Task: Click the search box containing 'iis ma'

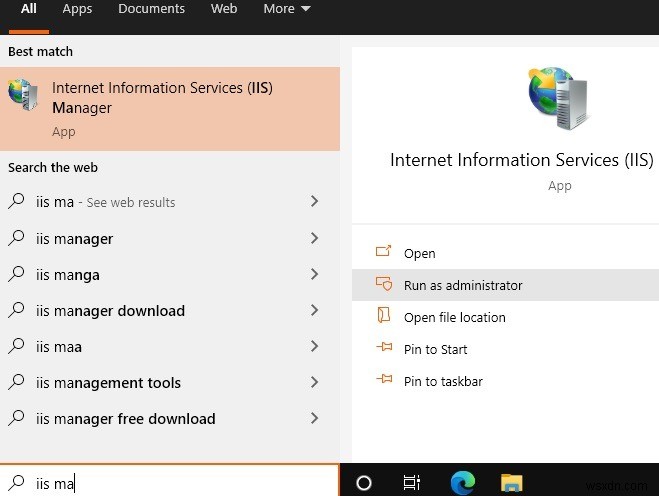Action: [169, 480]
